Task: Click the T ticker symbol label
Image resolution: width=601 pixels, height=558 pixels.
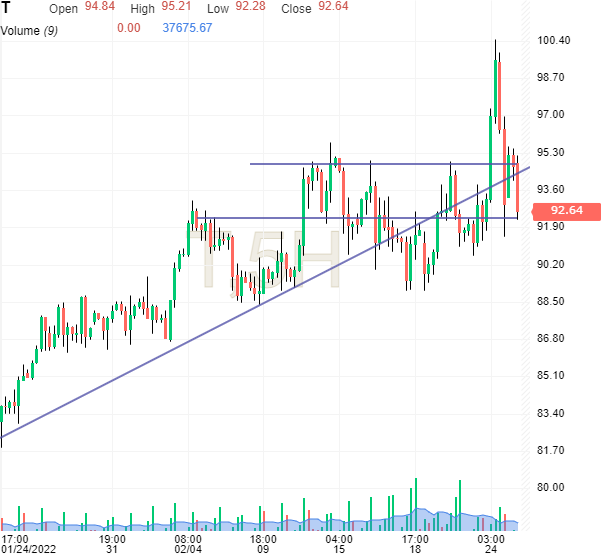Action: pyautogui.click(x=7, y=9)
